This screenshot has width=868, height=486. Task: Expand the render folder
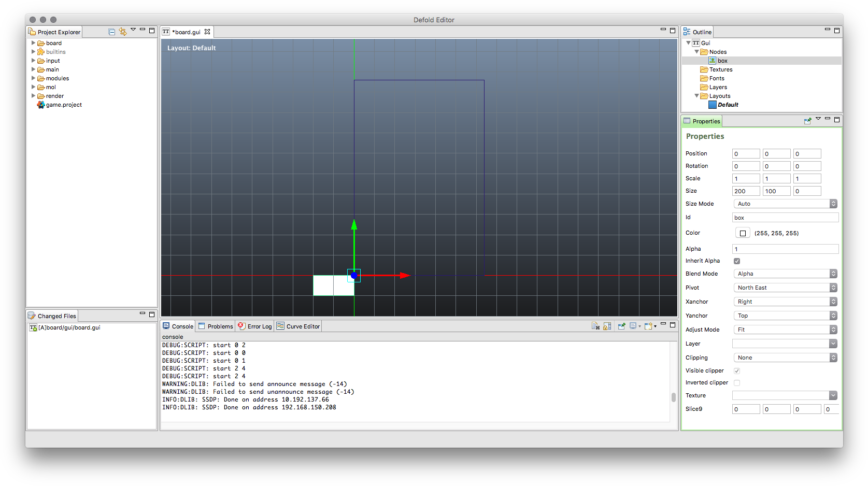click(x=33, y=96)
